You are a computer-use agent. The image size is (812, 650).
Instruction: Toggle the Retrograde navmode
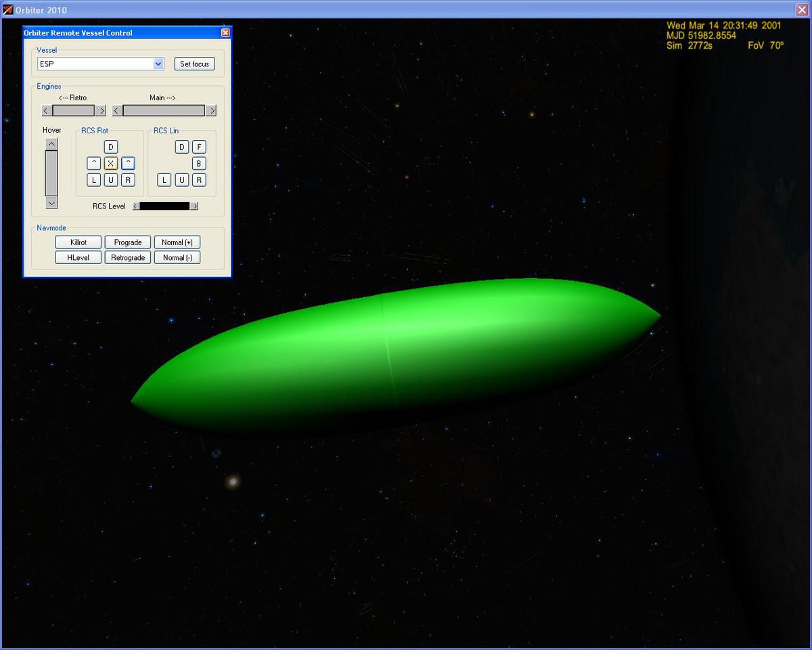[x=128, y=257]
